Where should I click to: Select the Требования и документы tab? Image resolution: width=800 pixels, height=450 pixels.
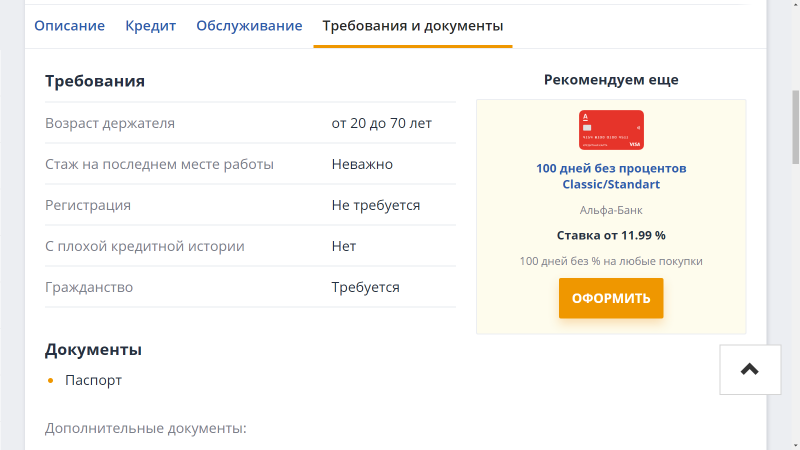tap(413, 26)
